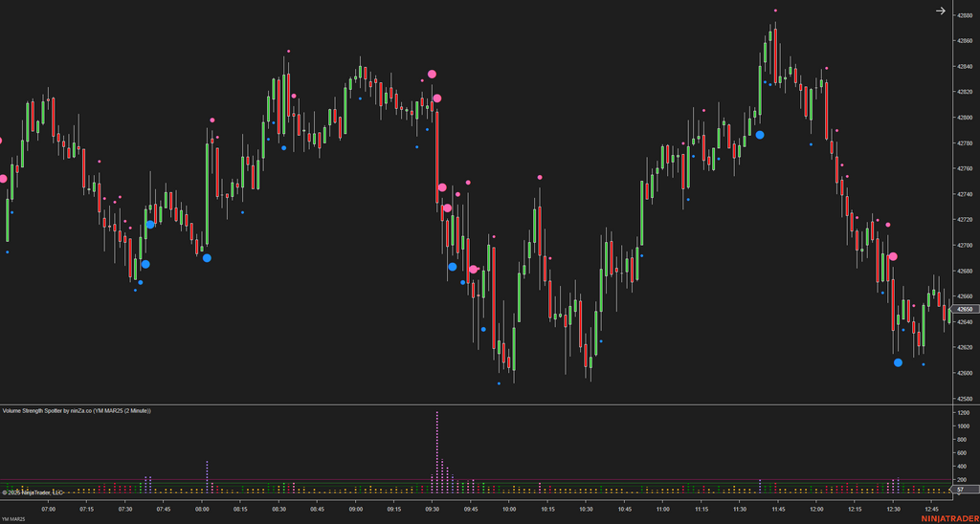Viewport: 980px width, 524px height.
Task: Click the 09:15 time axis label
Action: [393, 509]
